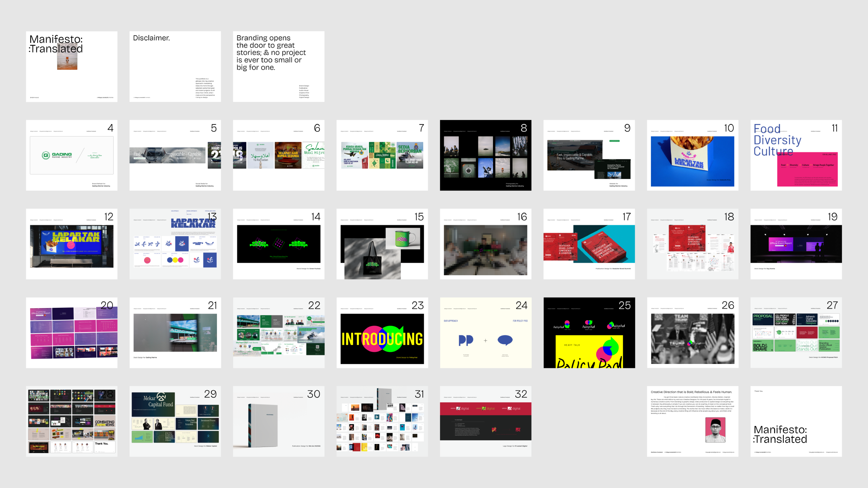This screenshot has height=488, width=868.
Task: Select the Disclaimer slide thumbnail
Action: (175, 66)
